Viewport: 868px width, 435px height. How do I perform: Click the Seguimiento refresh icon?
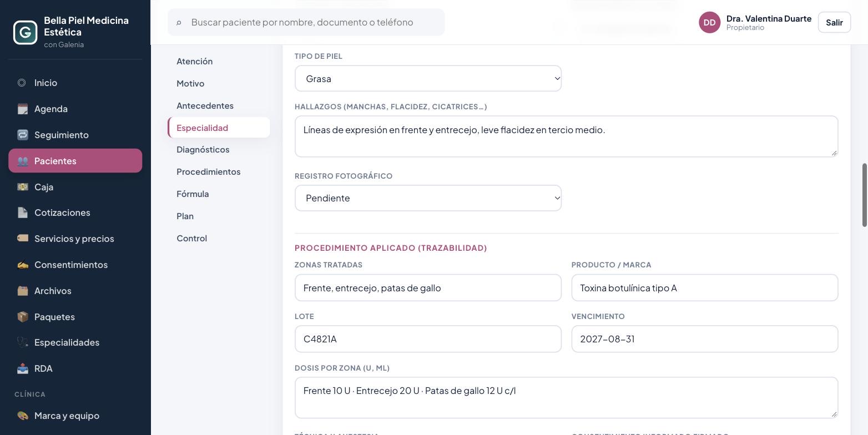pos(22,135)
